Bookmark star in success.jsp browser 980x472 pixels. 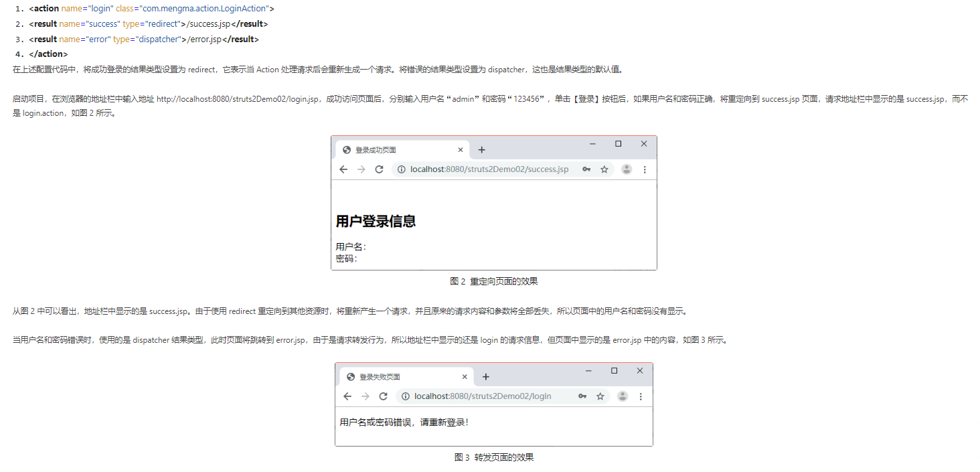(604, 169)
